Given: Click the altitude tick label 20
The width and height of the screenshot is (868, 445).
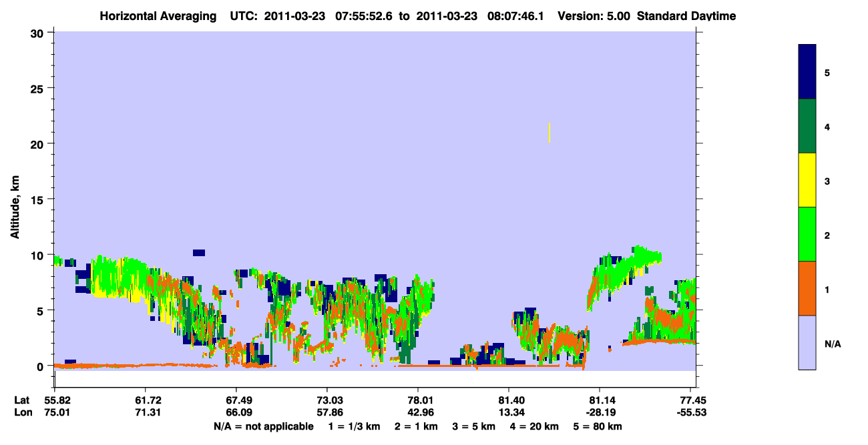Looking at the screenshot, I should click(38, 143).
